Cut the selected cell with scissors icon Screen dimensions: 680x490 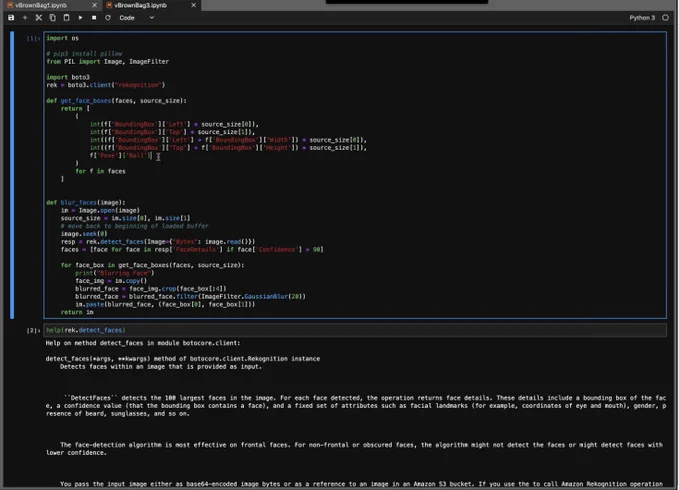pos(39,18)
